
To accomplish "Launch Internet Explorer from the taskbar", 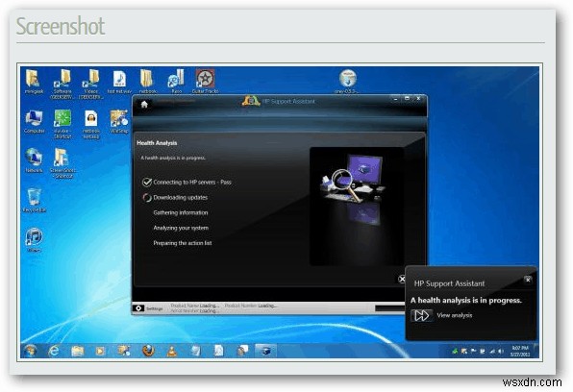I will tap(54, 351).
